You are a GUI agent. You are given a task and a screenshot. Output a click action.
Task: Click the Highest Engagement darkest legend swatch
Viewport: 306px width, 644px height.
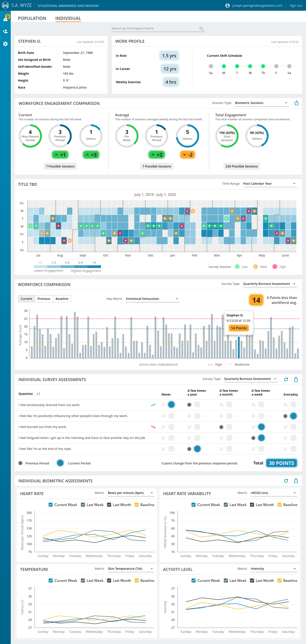[x=94, y=267]
